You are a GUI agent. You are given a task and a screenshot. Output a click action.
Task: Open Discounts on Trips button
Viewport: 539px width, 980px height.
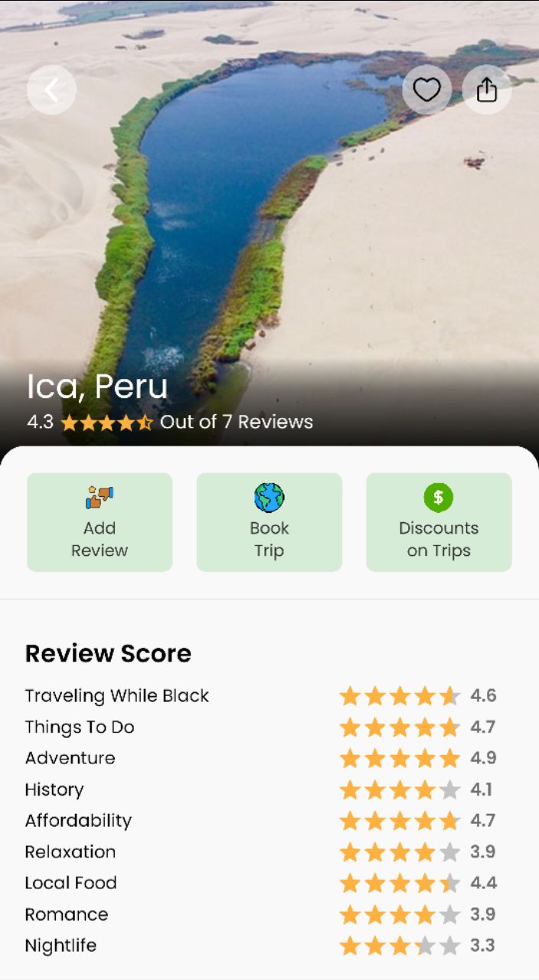439,522
